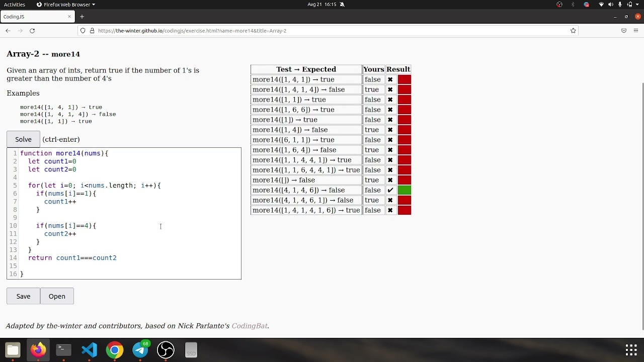
Task: Open clock and calendar panel
Action: [321, 5]
